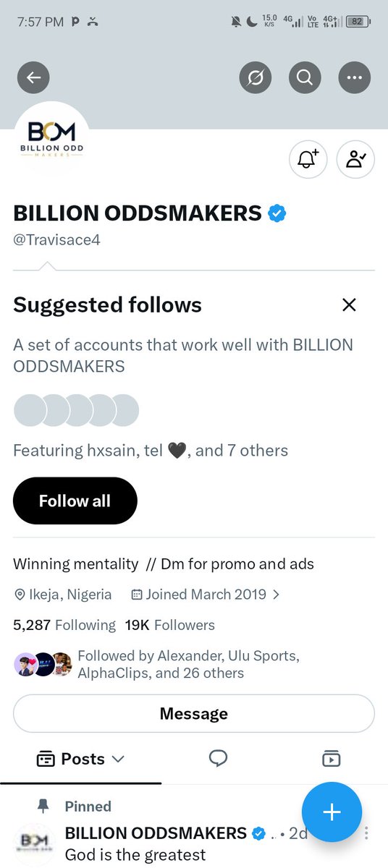Tap the Follow all button
Image resolution: width=388 pixels, height=868 pixels.
(x=75, y=501)
